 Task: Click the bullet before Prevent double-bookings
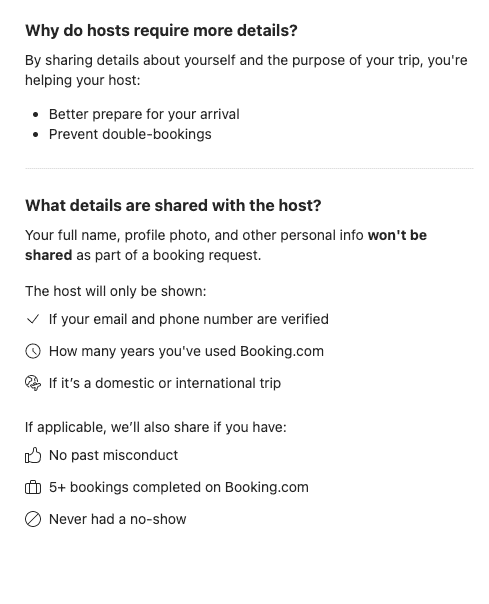(x=36, y=135)
